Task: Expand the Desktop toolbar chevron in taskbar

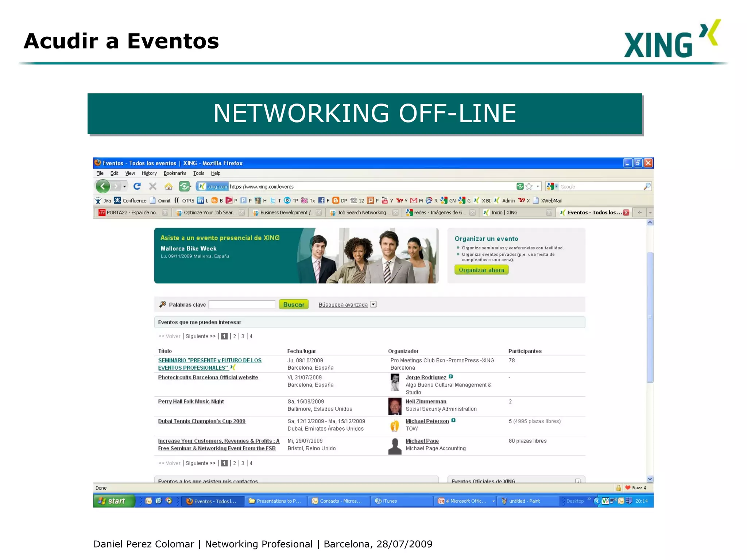Action: [589, 499]
